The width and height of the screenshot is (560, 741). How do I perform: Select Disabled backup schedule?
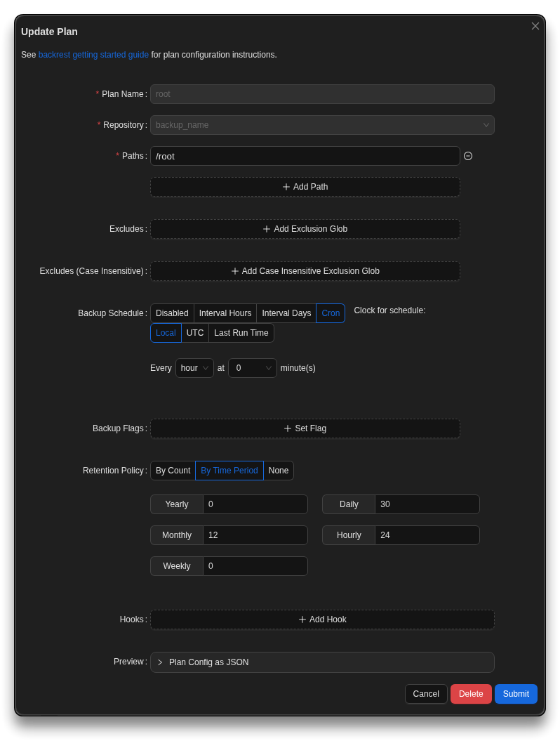pos(172,313)
